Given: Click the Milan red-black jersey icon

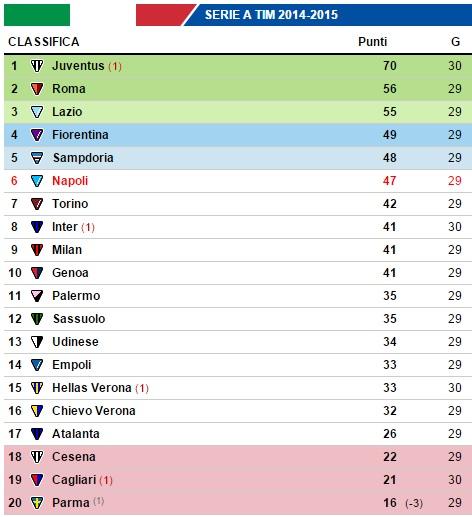Looking at the screenshot, I should pyautogui.click(x=37, y=250).
